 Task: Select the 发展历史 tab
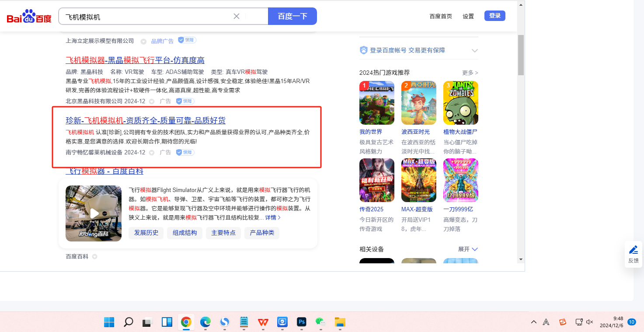[146, 233]
